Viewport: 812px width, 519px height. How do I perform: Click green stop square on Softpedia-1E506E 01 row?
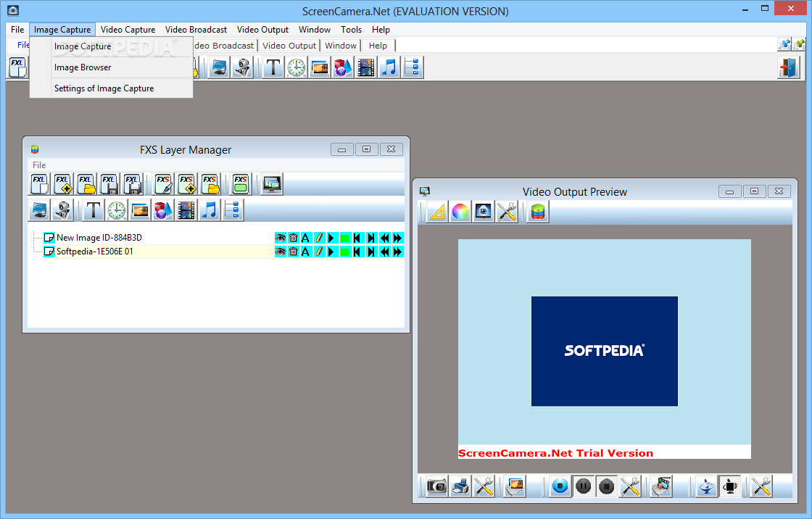[345, 252]
